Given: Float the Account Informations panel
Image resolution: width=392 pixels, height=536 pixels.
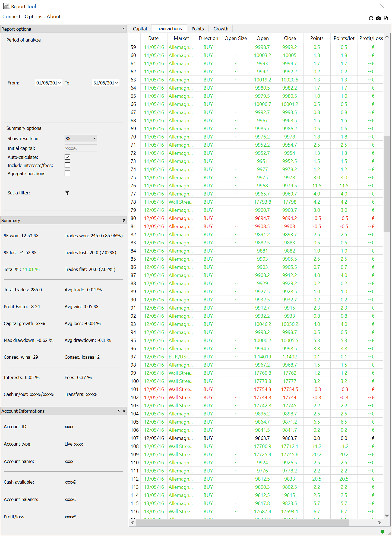Looking at the screenshot, I should coord(119,411).
